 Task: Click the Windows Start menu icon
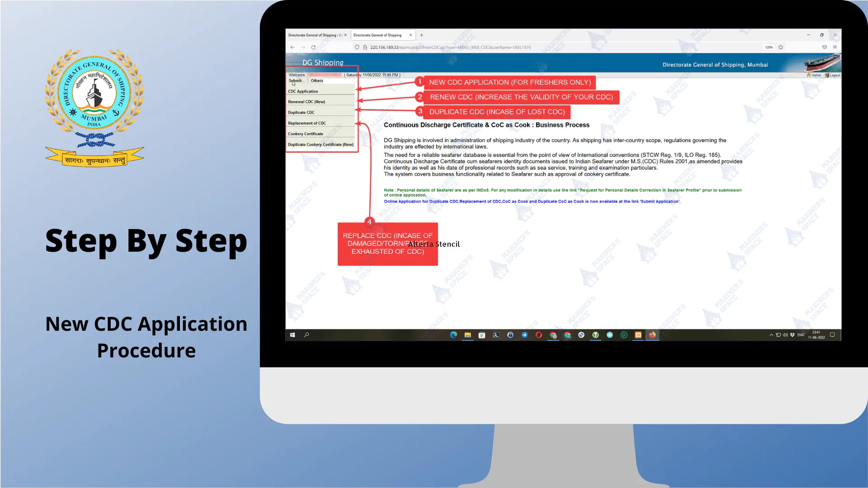(292, 334)
